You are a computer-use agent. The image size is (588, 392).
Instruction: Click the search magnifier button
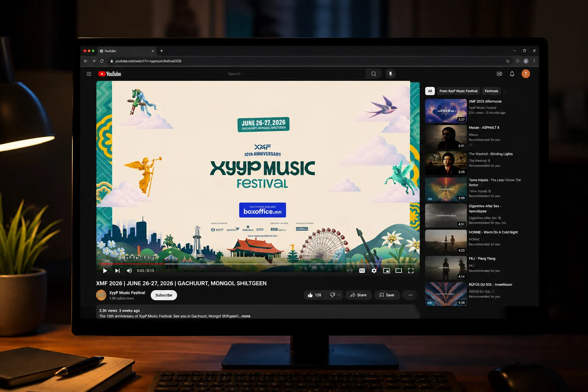coord(374,74)
